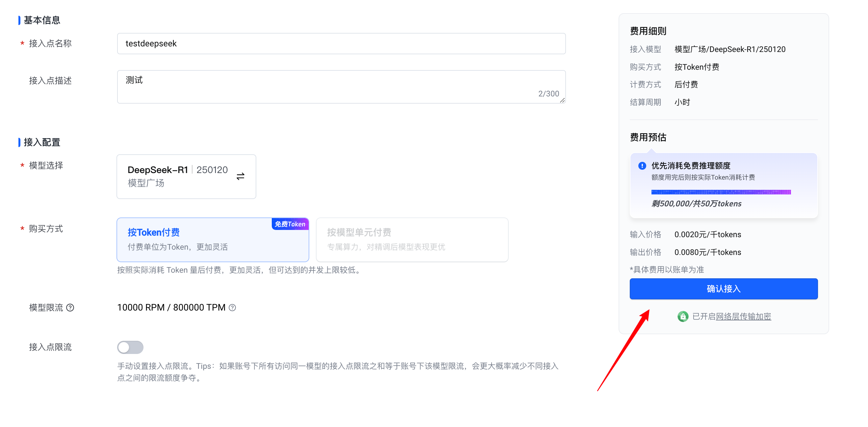
Task: Click help icon beside 模型限流 label
Action: pyautogui.click(x=70, y=307)
